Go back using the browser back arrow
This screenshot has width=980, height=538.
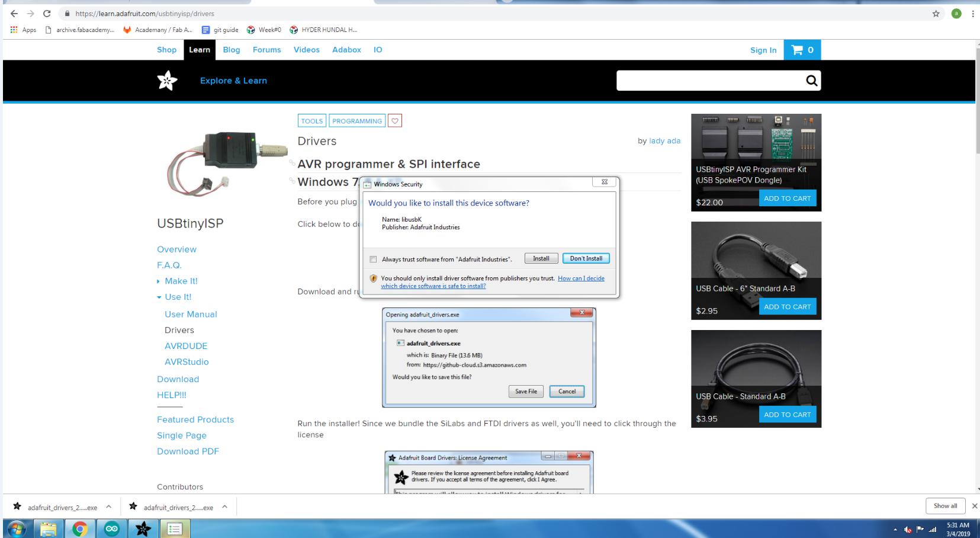click(14, 14)
